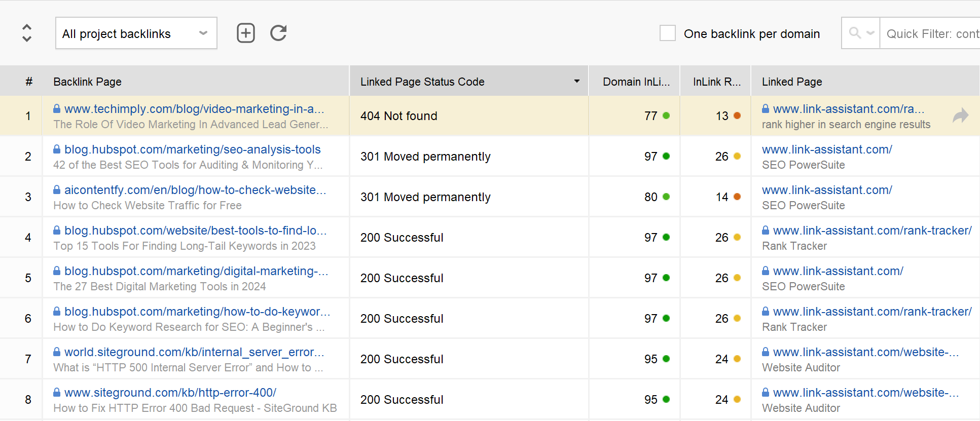Click the lock icon in row 4's Linked Page cell

(766, 231)
